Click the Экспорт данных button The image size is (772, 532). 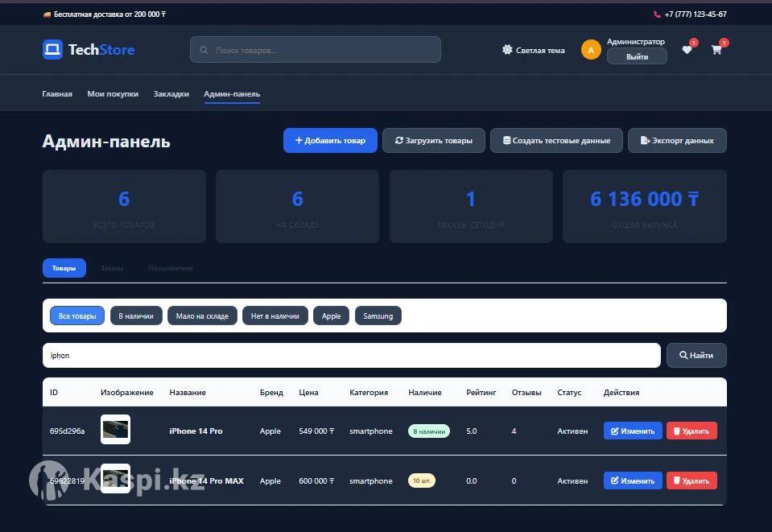tap(677, 140)
